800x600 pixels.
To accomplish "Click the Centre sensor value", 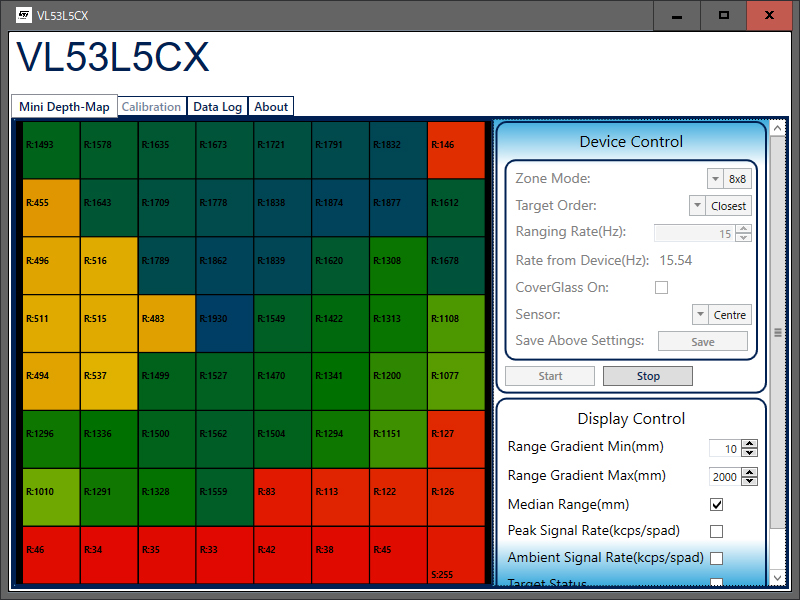I will (x=730, y=315).
